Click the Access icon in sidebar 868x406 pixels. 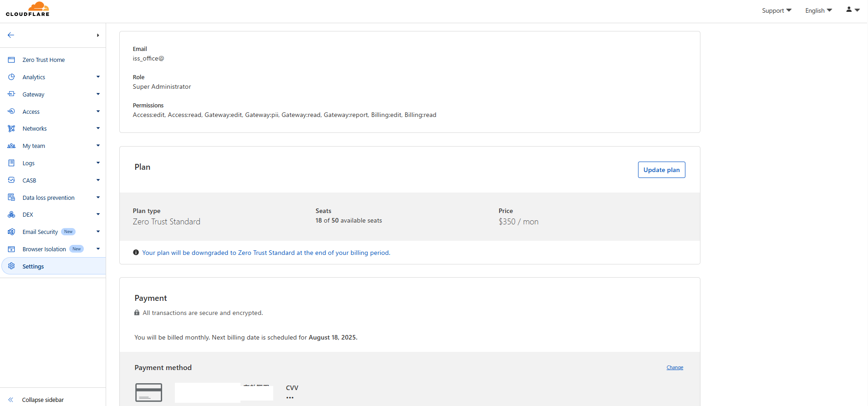point(11,112)
